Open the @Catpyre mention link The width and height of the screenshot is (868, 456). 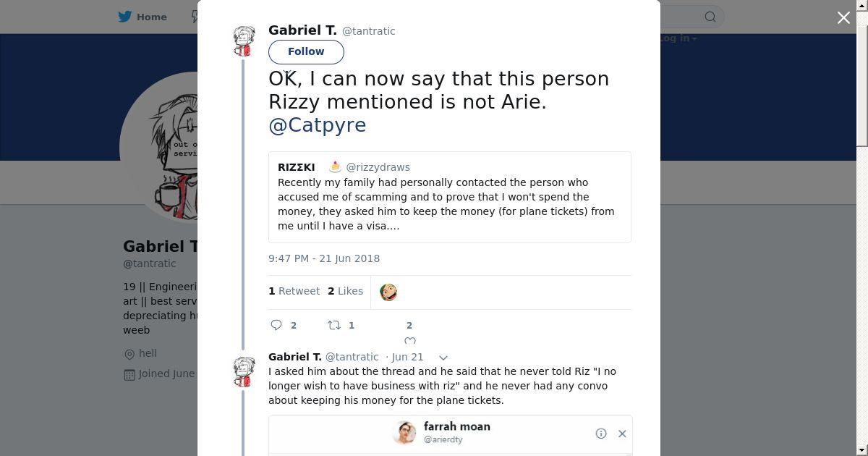(x=317, y=124)
